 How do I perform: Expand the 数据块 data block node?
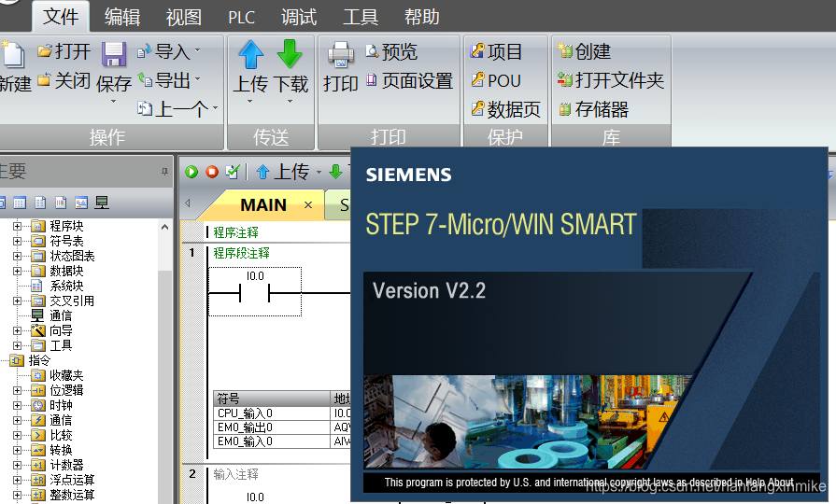(18, 271)
